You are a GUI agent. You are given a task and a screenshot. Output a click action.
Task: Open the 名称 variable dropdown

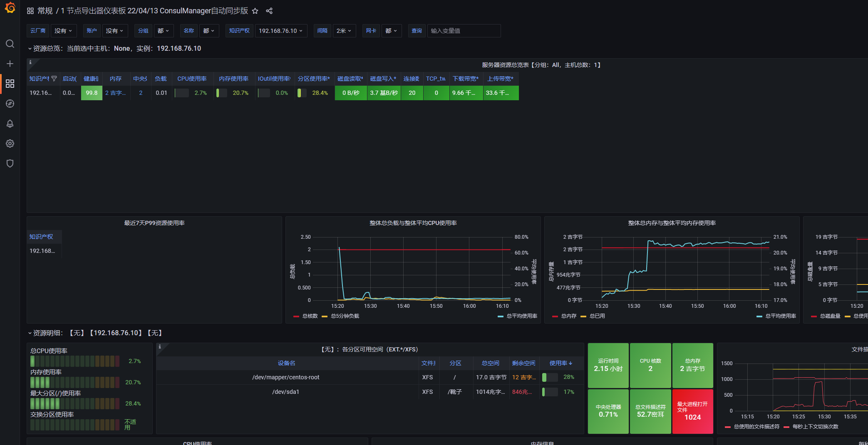(209, 31)
